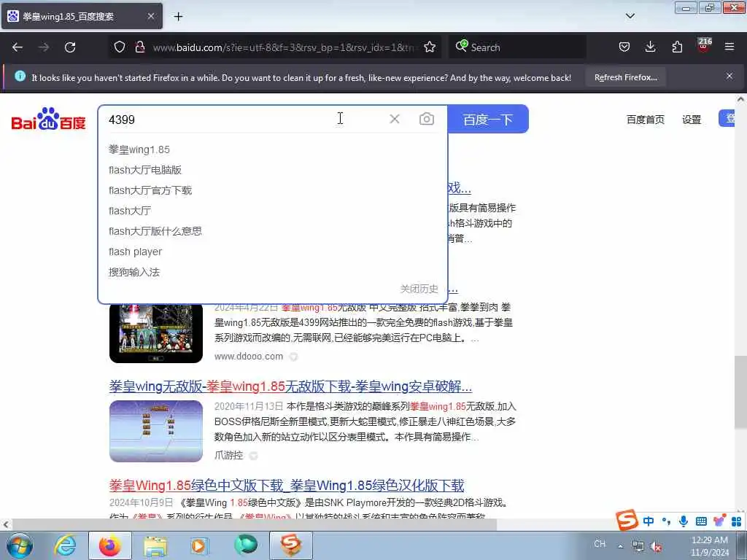Focus the Firefox Search box in toolbar
Image resolution: width=747 pixels, height=560 pixels.
point(517,47)
